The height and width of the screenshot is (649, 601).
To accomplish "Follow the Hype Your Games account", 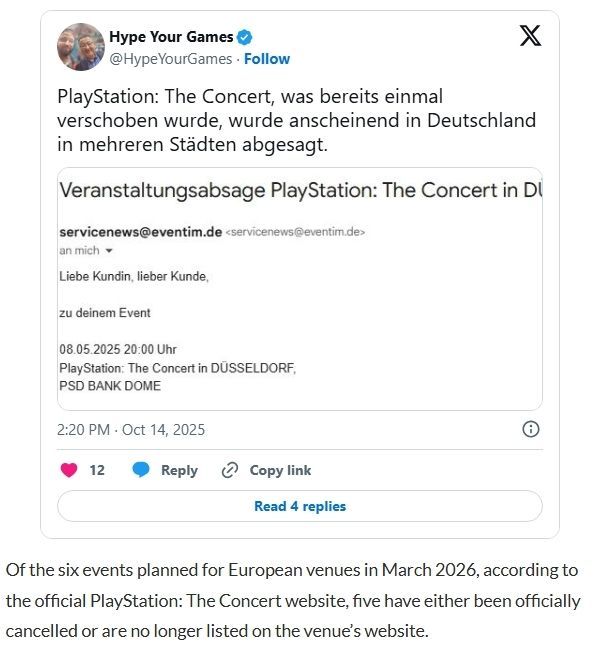I will pyautogui.click(x=267, y=58).
